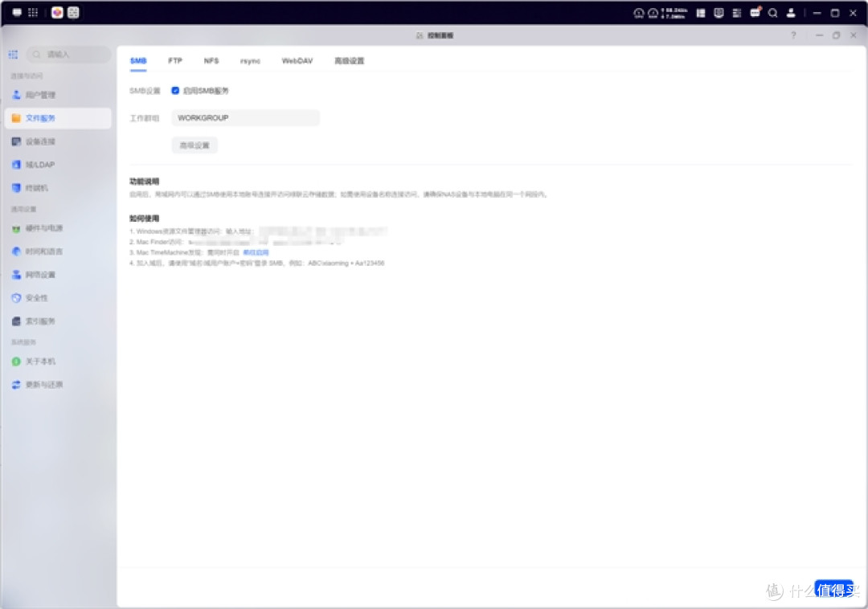Open the app launcher grid in top bar

[x=33, y=12]
